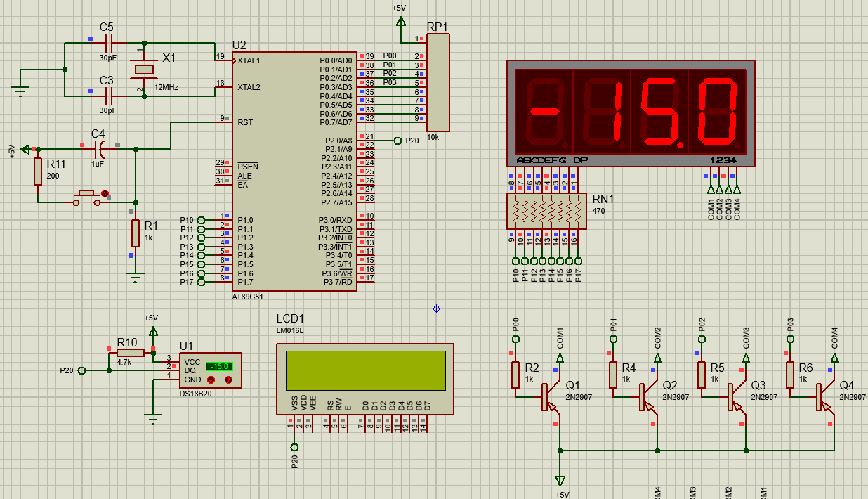Select resistor R5 body
The image size is (868, 499).
tap(702, 375)
